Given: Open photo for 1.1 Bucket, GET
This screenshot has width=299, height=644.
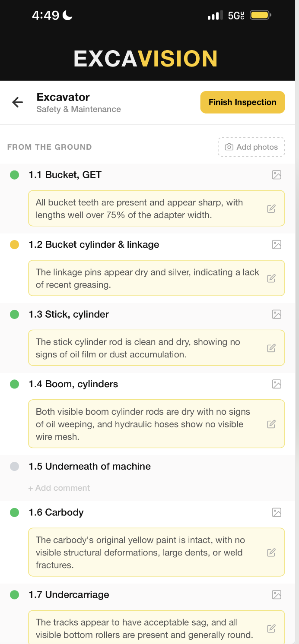Looking at the screenshot, I should (x=277, y=175).
